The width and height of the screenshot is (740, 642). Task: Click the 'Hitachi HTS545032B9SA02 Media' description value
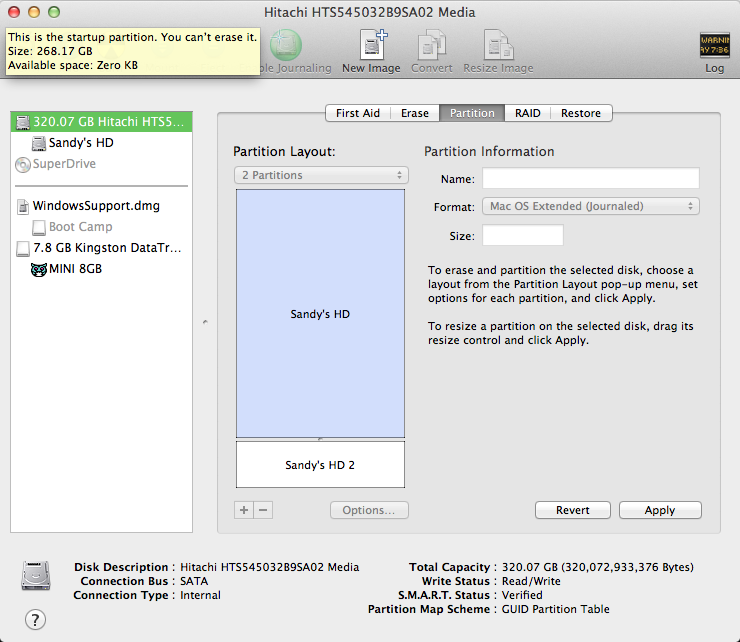pos(269,567)
